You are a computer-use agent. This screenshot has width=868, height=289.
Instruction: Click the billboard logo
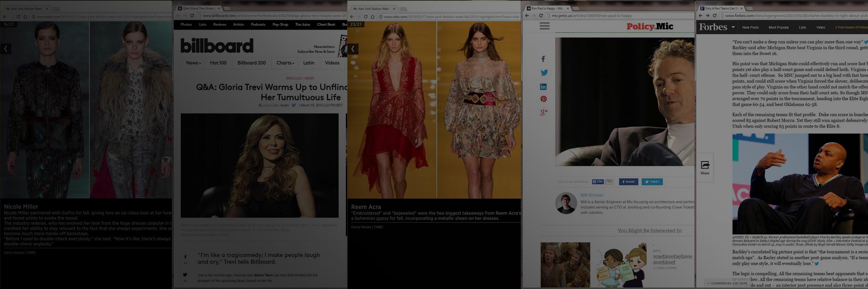tap(217, 46)
